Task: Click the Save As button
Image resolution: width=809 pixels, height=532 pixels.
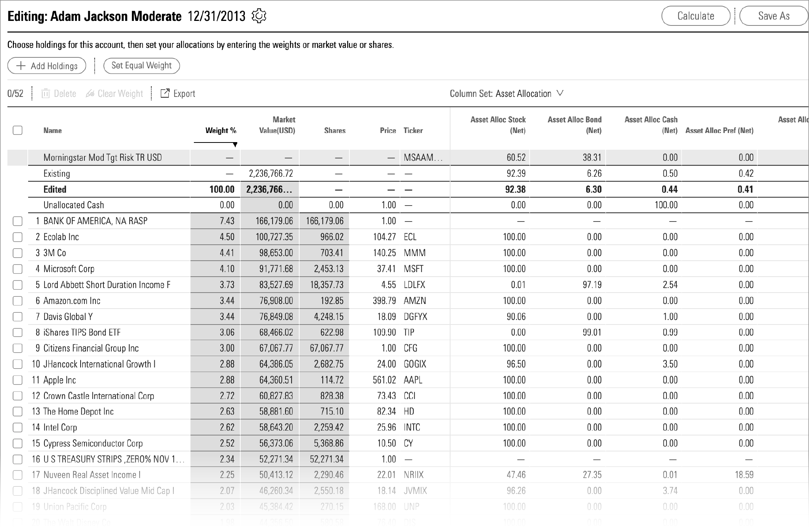Action: point(773,16)
